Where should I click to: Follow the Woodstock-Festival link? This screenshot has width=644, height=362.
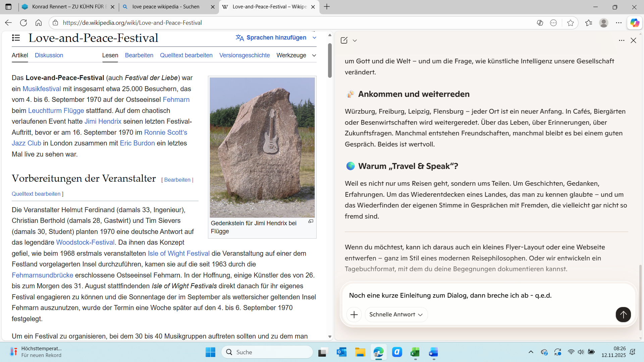pos(85,242)
